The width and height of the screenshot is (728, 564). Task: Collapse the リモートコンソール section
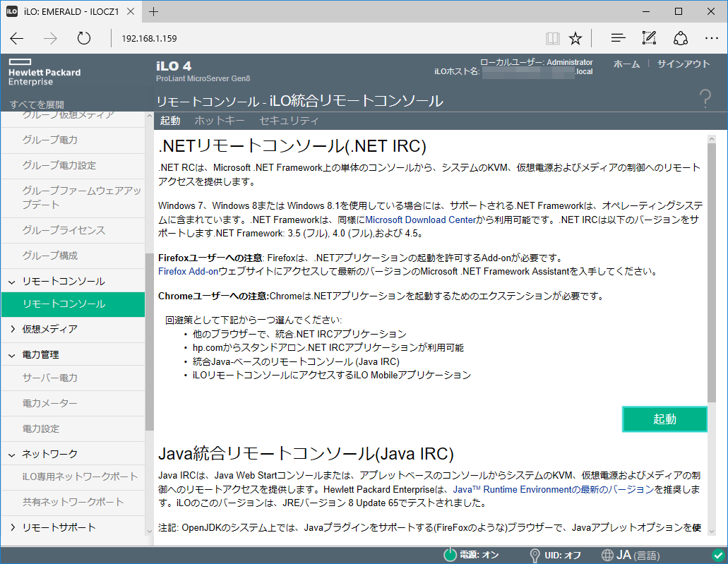[x=12, y=282]
